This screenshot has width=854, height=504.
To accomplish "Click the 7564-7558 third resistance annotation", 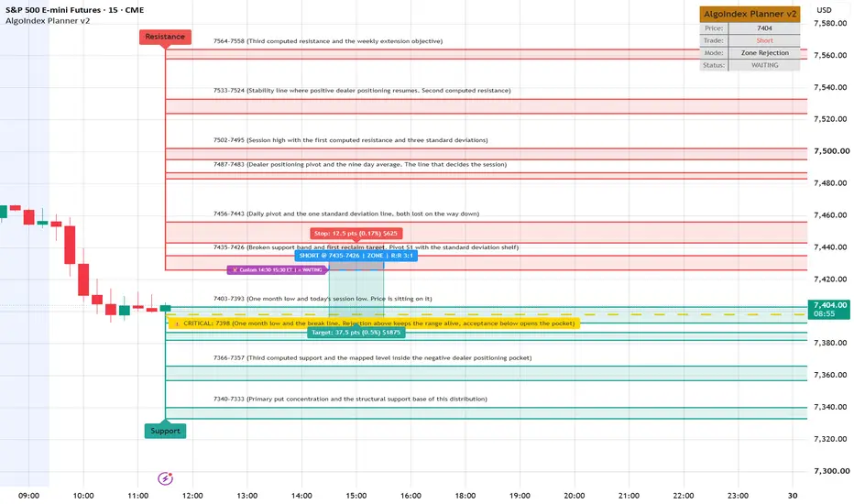I will [x=328, y=41].
